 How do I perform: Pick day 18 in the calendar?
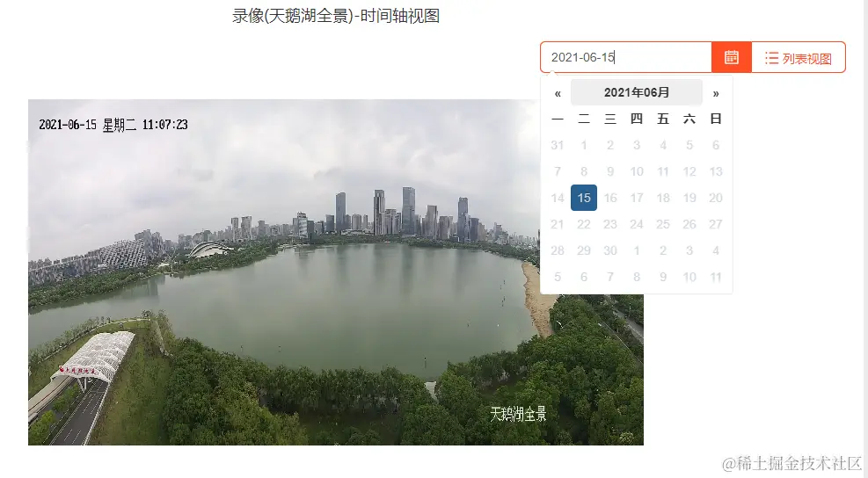click(x=663, y=198)
